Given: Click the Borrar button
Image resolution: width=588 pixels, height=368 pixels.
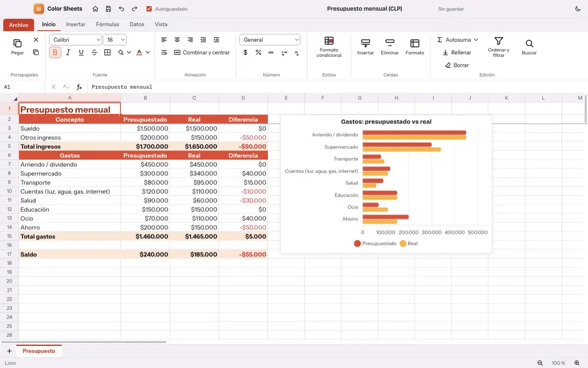Looking at the screenshot, I should pos(457,65).
